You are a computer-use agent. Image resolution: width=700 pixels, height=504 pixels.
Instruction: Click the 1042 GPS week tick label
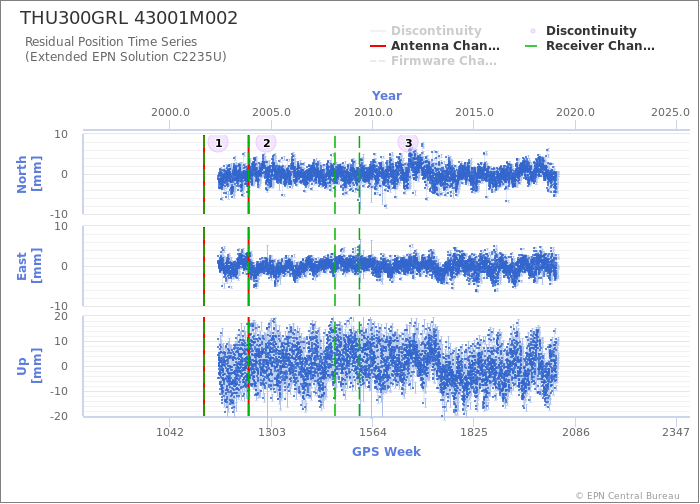[170, 432]
